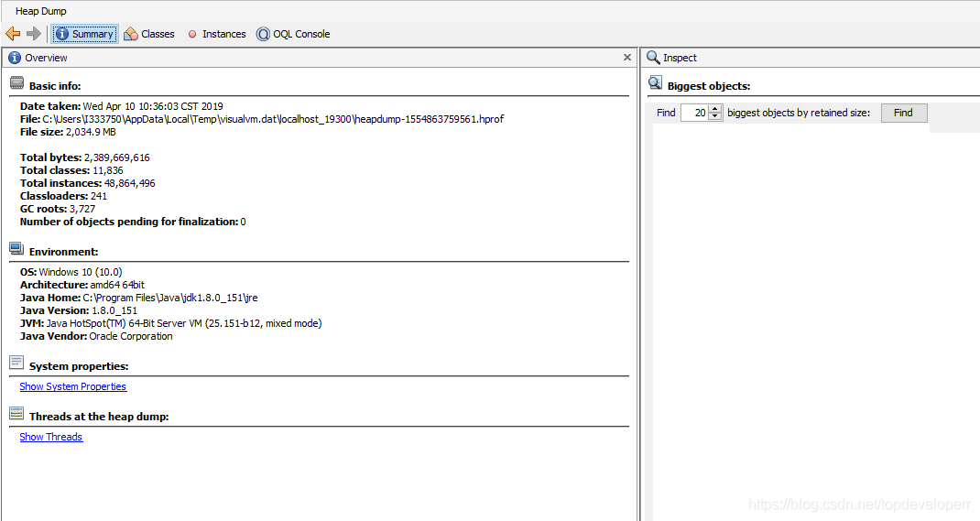
Task: Click the Date taken line
Action: (121, 107)
